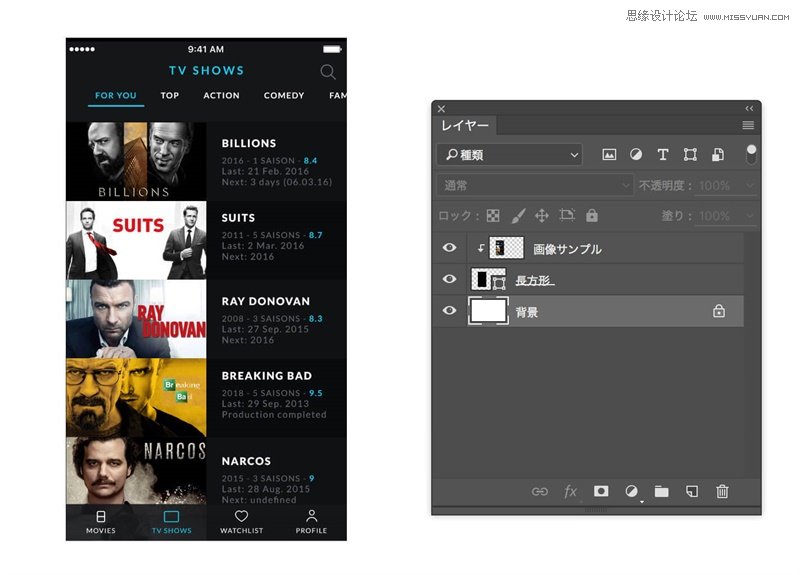Switch to the レイヤー panel tab
The height and width of the screenshot is (575, 800).
click(465, 125)
